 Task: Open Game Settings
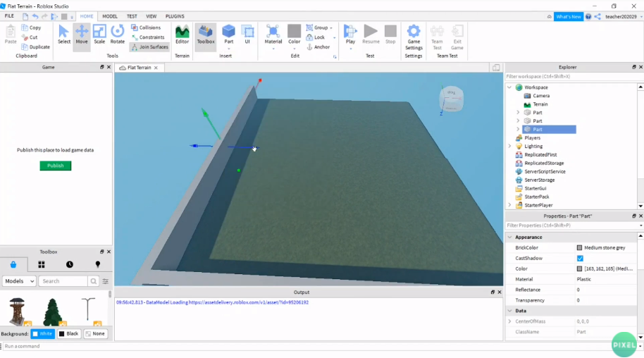pos(414,37)
